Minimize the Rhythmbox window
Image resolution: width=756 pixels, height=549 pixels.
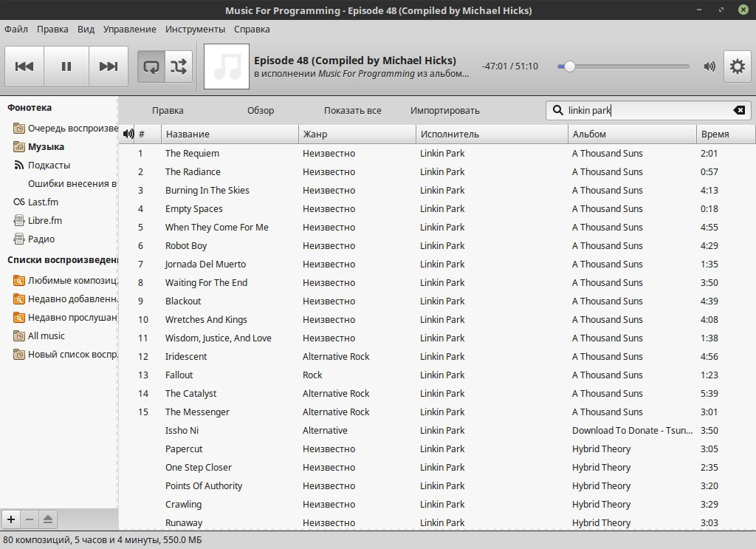coord(699,10)
